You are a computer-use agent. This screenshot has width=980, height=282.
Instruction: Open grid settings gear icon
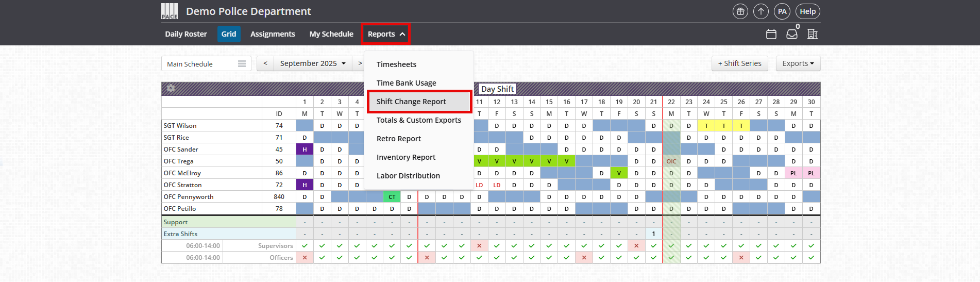171,88
